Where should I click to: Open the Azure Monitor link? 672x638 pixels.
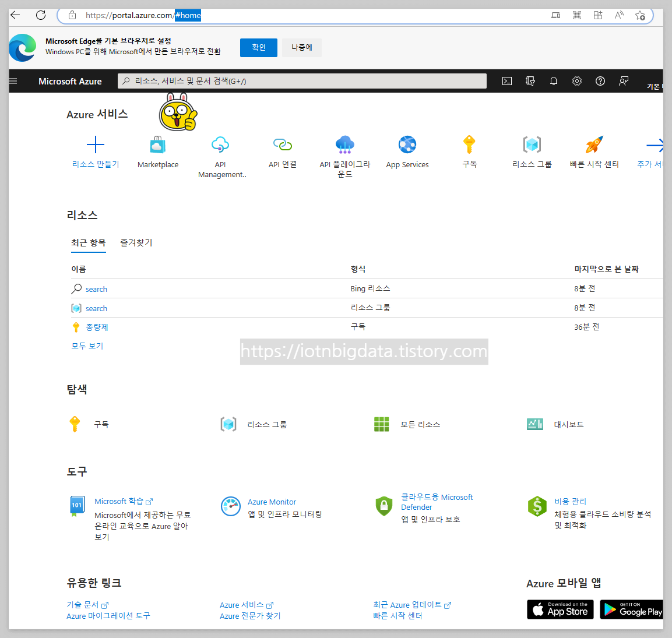(272, 502)
